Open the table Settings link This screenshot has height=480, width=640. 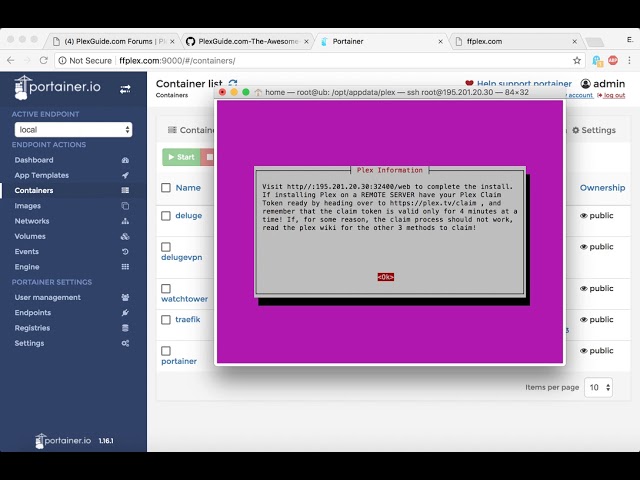[594, 130]
